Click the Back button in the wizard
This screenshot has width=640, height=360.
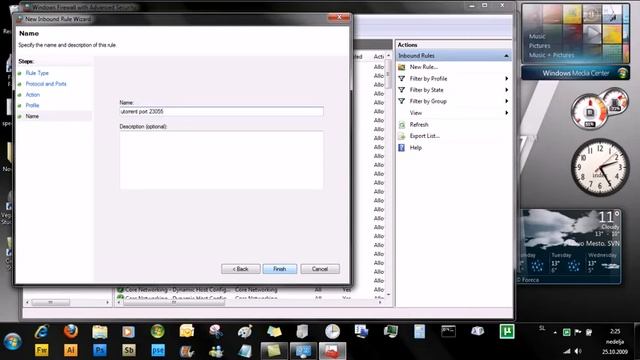click(241, 269)
